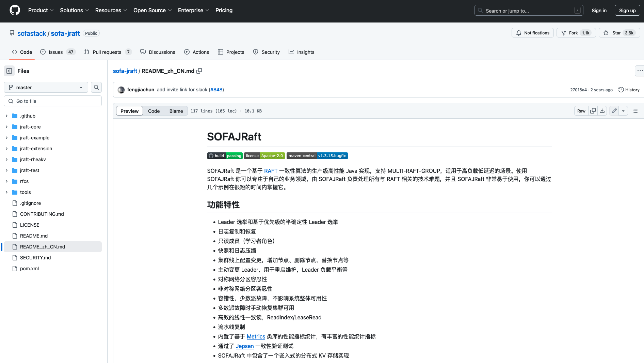Expand the jraft-core folder
This screenshot has height=363, width=644.
6,127
